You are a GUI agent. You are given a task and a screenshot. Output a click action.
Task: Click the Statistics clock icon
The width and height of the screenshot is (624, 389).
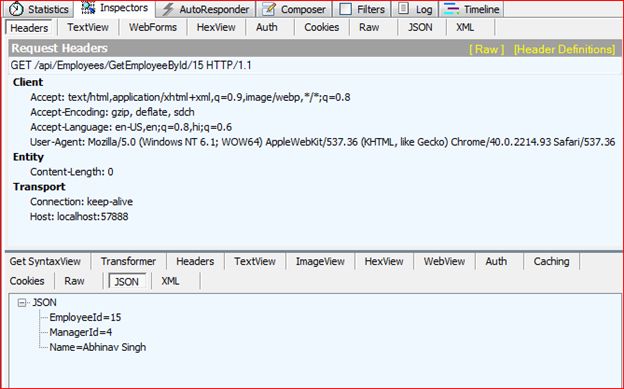click(16, 9)
